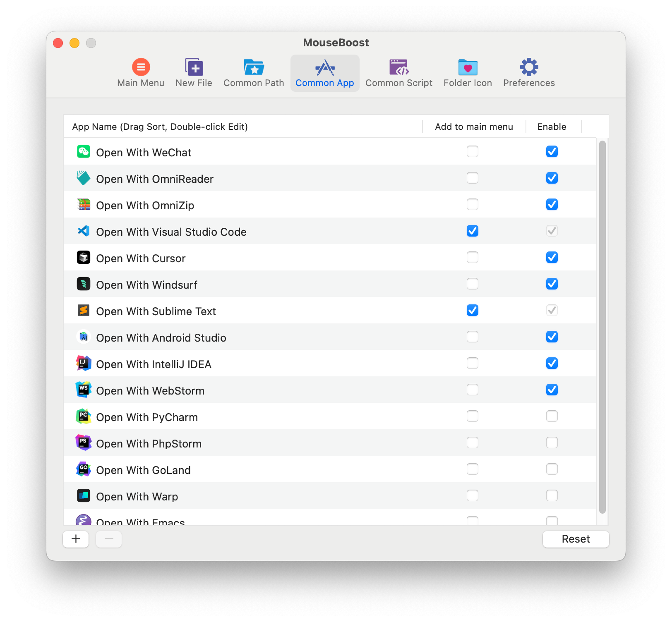The height and width of the screenshot is (622, 672).
Task: Click the plus button to add app
Action: coord(76,539)
